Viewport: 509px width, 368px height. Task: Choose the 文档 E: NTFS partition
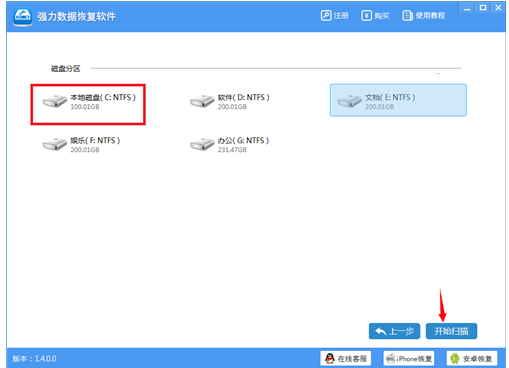coord(398,100)
